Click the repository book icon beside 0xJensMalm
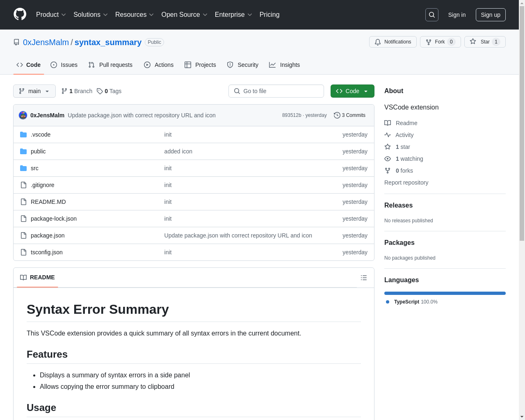 [16, 42]
